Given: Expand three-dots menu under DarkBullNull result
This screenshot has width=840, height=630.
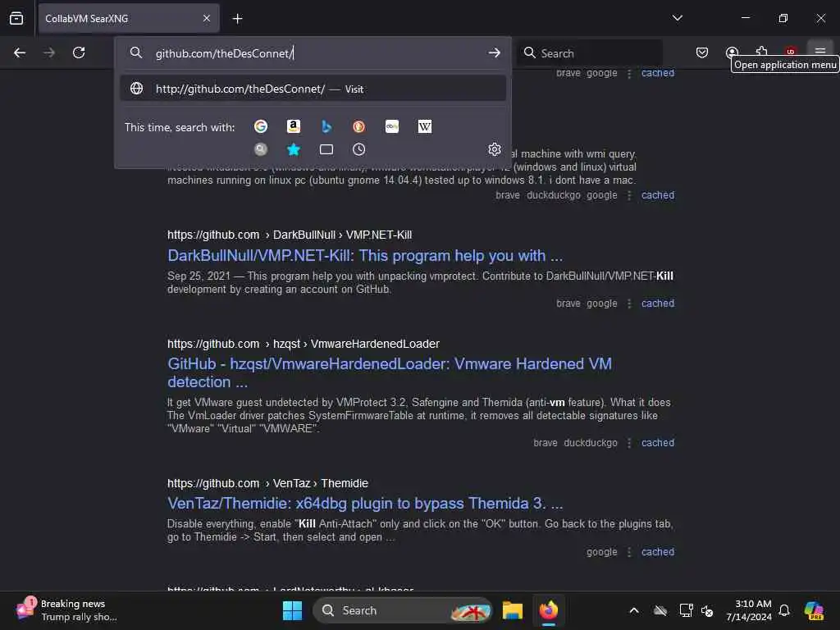Looking at the screenshot, I should (x=629, y=304).
